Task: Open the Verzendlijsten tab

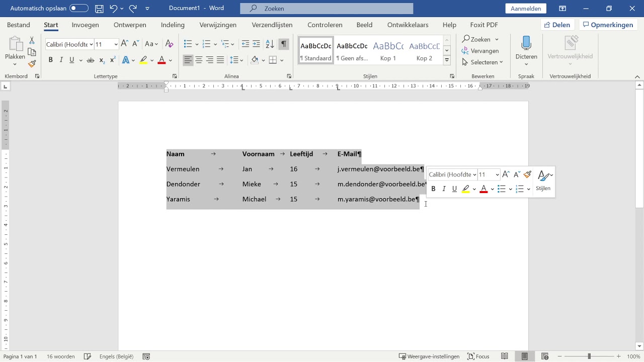Action: (x=272, y=25)
